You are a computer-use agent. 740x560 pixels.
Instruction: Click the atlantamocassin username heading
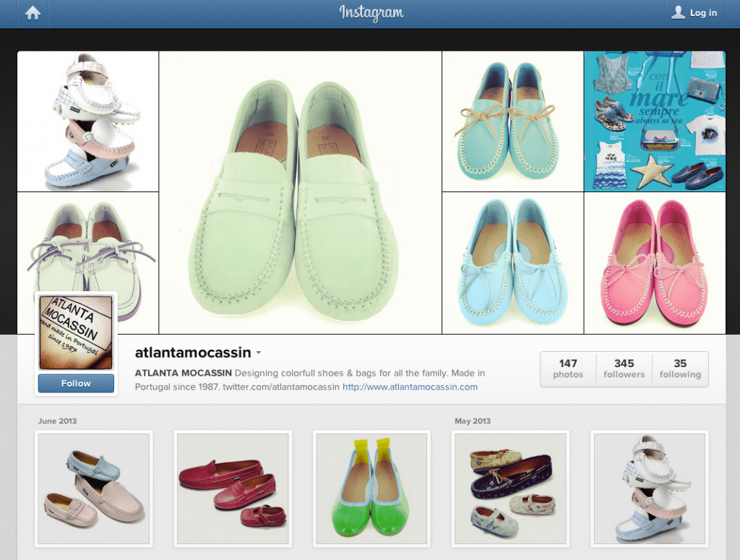point(193,353)
